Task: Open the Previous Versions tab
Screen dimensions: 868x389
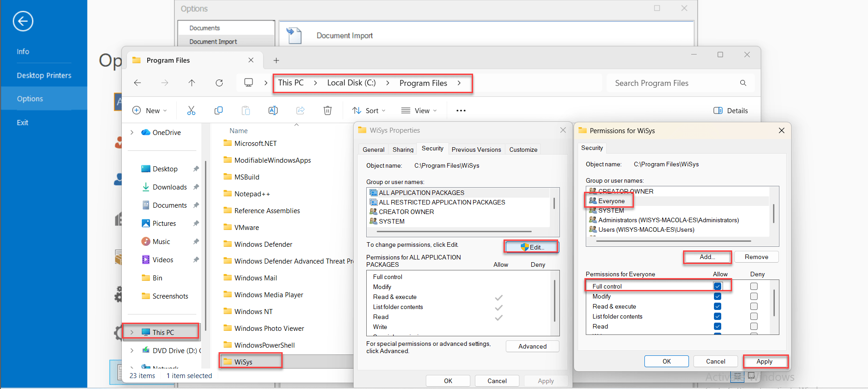Action: pos(476,150)
